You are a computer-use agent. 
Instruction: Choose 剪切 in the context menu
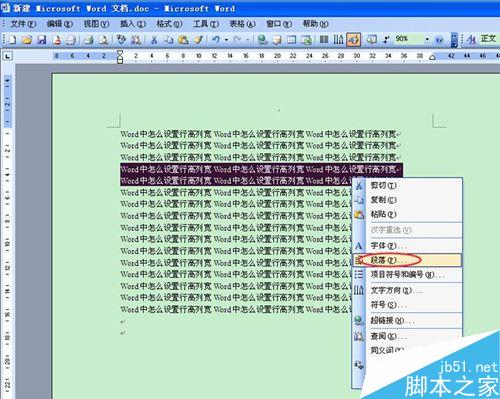(407, 185)
